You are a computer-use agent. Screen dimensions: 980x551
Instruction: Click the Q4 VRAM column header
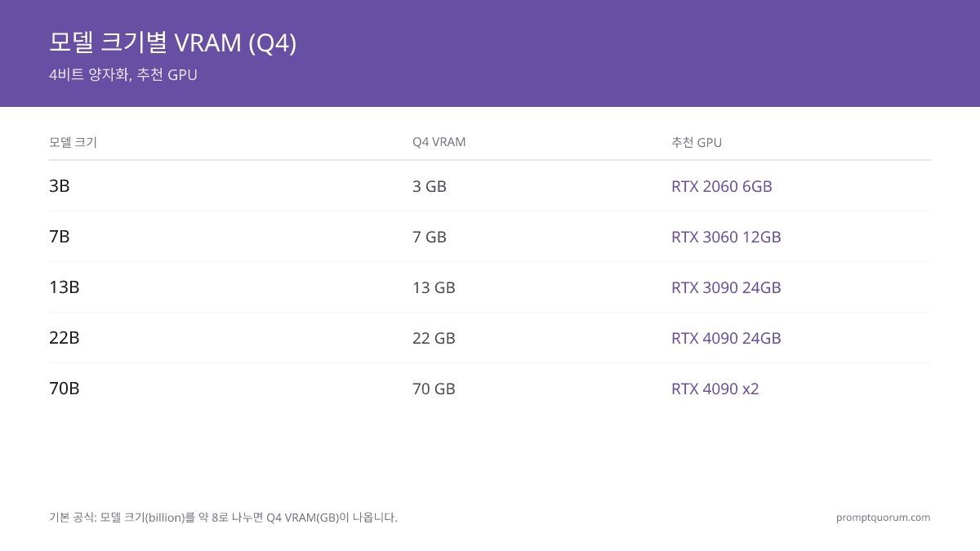click(x=439, y=142)
